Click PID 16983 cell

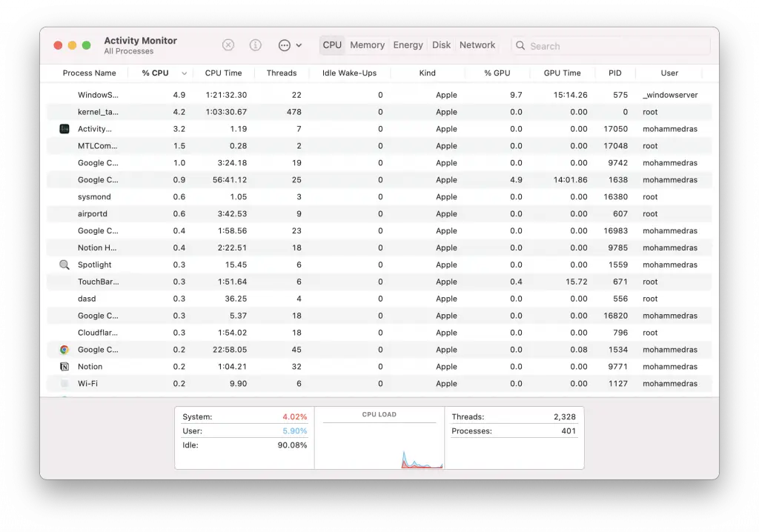pyautogui.click(x=615, y=230)
